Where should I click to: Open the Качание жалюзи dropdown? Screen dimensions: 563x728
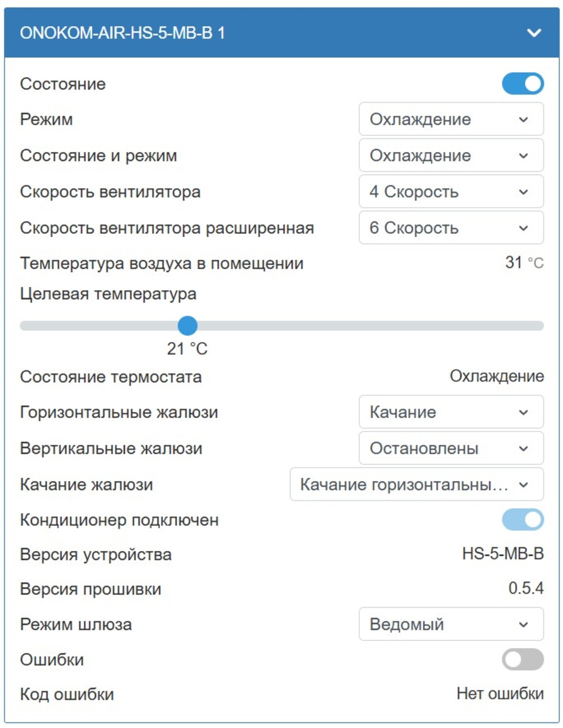pos(417,484)
